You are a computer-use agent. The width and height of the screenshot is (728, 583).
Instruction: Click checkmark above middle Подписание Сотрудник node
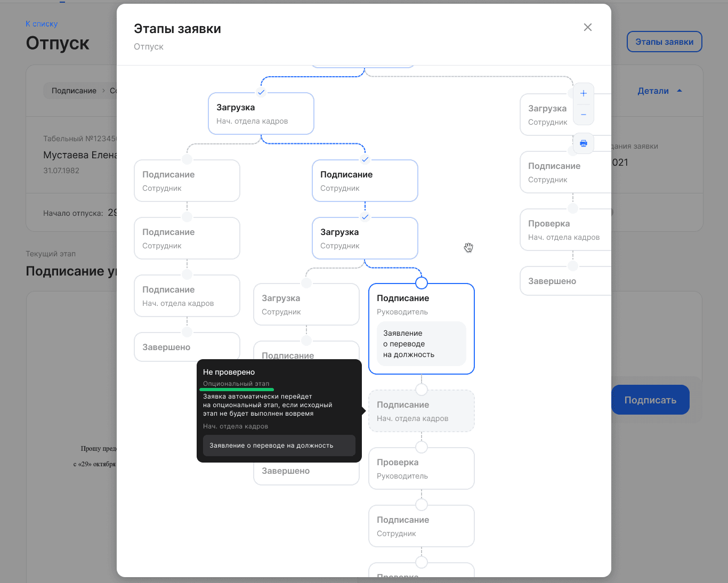pos(365,159)
